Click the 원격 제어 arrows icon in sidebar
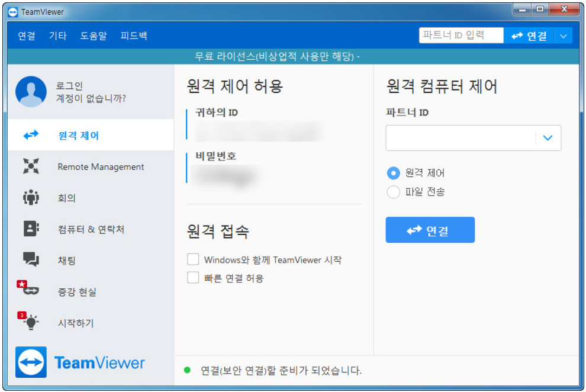586x392 pixels. tap(31, 135)
